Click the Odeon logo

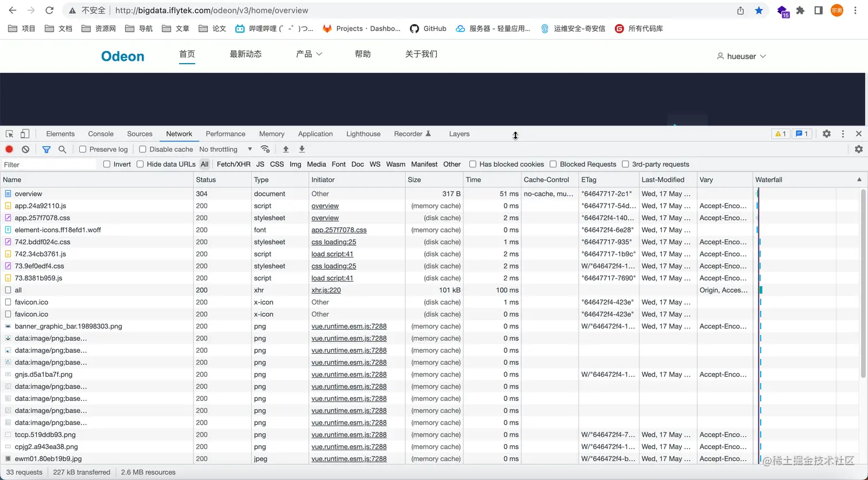[x=123, y=56]
